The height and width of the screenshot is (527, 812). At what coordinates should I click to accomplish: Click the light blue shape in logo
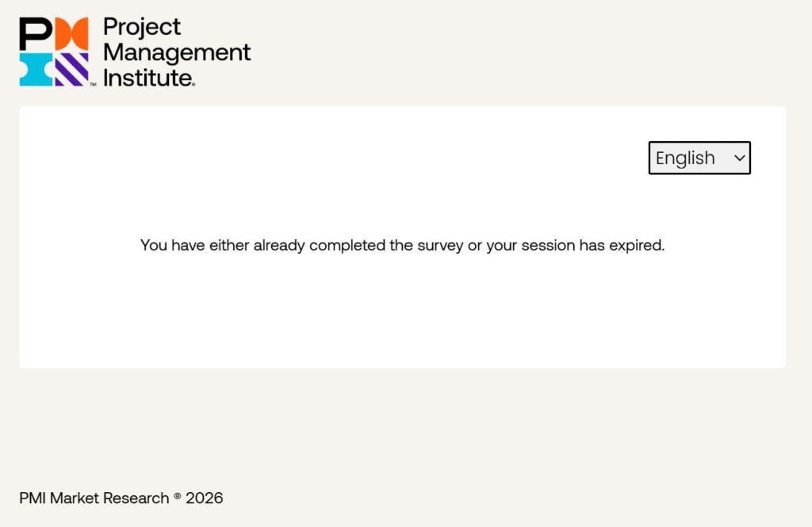tap(36, 70)
